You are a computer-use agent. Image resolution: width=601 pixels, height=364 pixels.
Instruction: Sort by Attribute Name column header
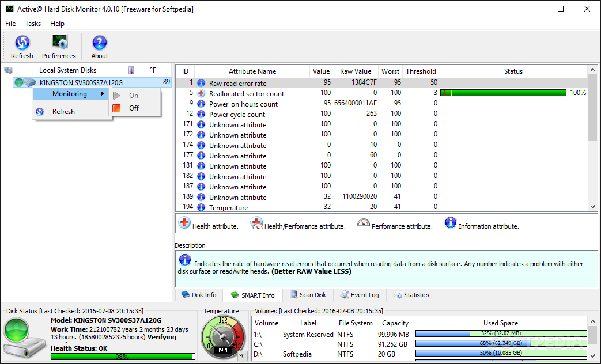(x=252, y=71)
